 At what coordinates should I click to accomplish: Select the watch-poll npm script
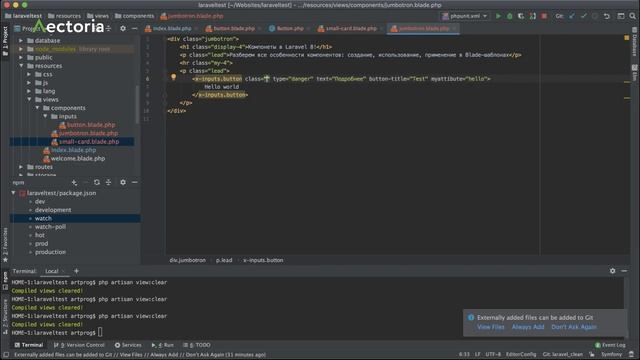pyautogui.click(x=50, y=227)
